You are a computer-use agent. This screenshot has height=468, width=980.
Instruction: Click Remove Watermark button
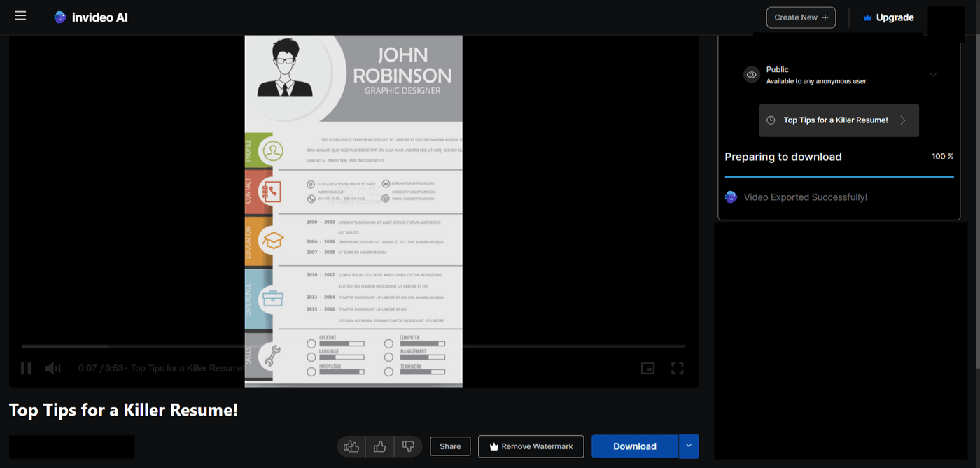531,446
